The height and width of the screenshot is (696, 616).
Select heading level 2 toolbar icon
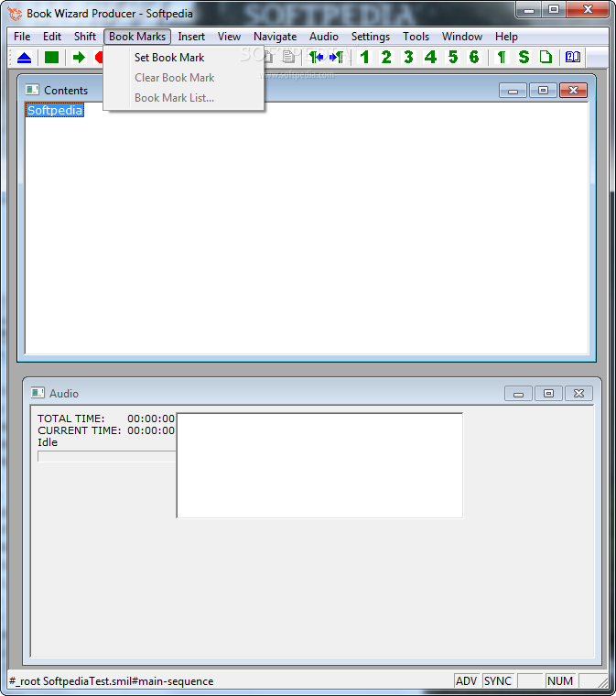[x=386, y=58]
